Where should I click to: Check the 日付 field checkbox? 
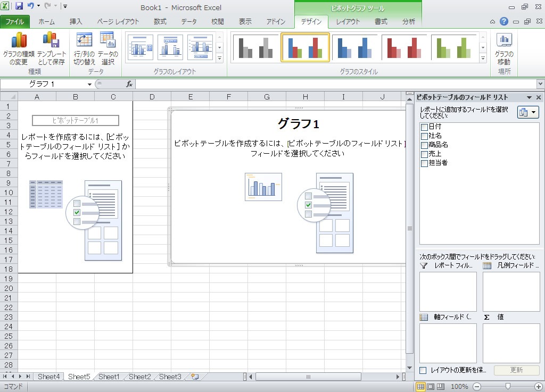424,127
